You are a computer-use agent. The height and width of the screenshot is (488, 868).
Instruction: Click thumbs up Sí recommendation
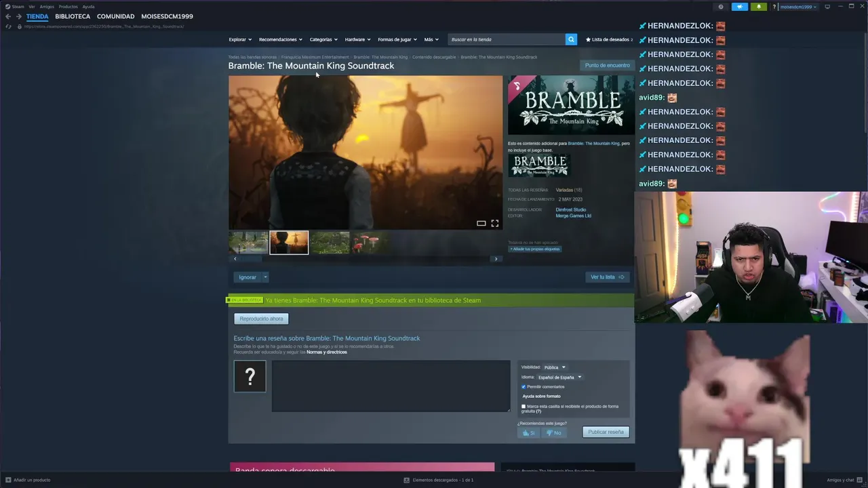[528, 432]
